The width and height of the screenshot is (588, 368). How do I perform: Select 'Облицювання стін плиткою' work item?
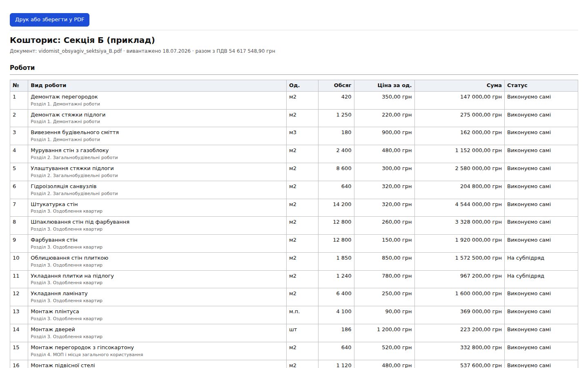69,258
